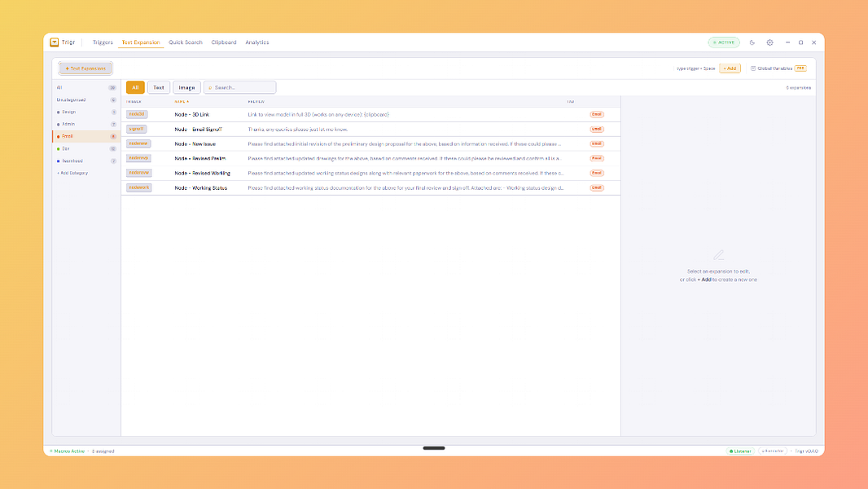Select the Text Expansion tab
868x489 pixels.
coord(141,42)
